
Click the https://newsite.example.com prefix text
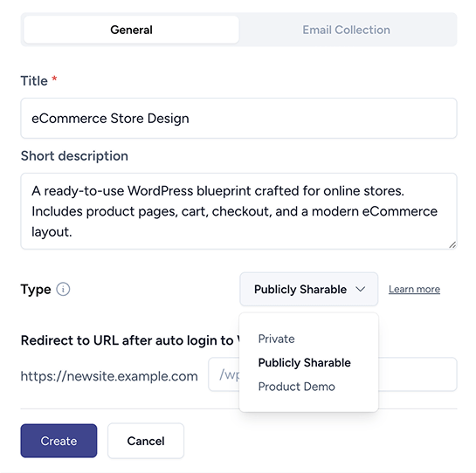pos(109,376)
